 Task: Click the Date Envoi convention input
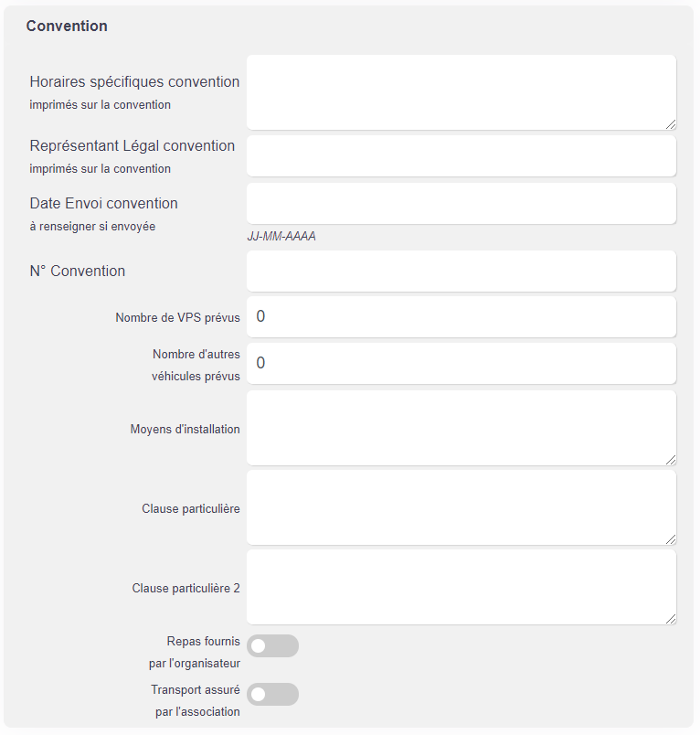pyautogui.click(x=461, y=204)
